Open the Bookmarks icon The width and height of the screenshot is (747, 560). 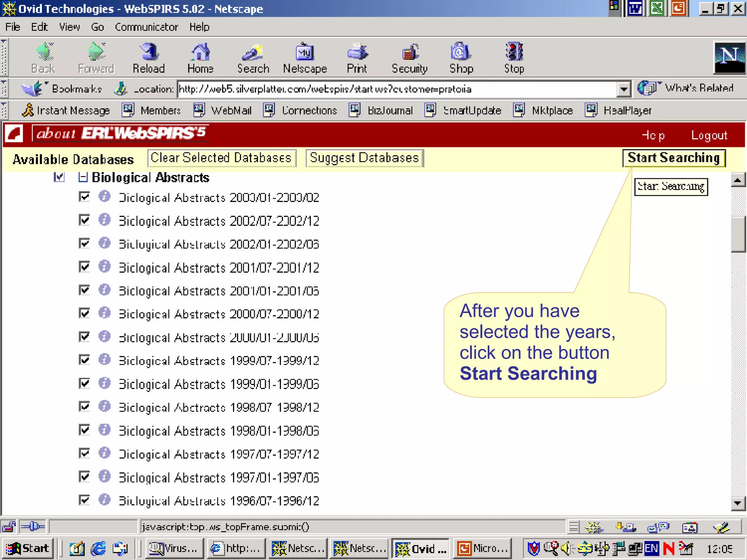tap(32, 89)
